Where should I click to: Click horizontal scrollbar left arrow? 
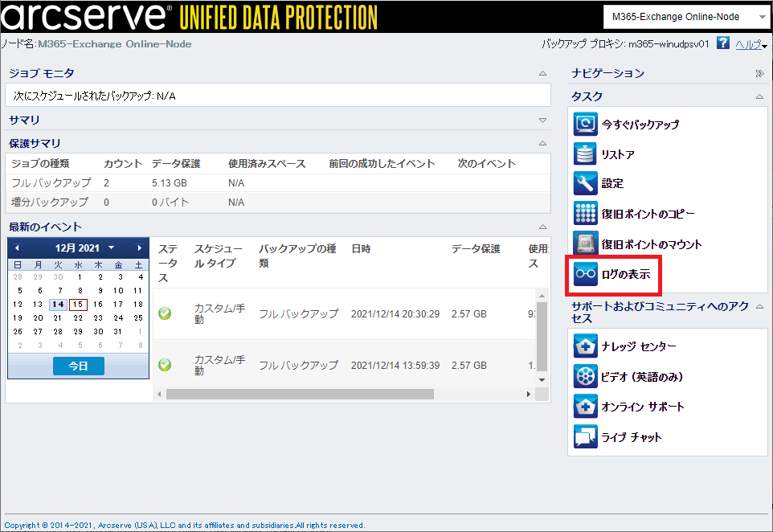click(159, 394)
